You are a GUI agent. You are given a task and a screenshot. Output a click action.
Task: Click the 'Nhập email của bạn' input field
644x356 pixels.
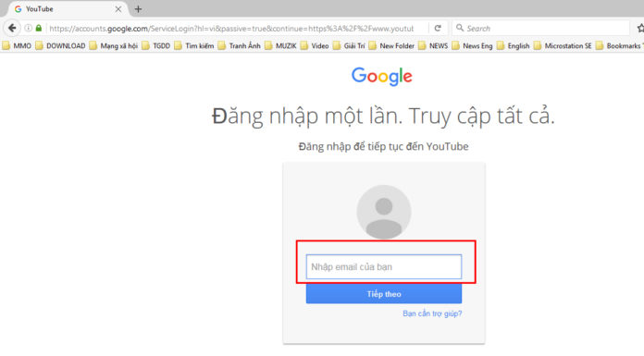point(384,267)
